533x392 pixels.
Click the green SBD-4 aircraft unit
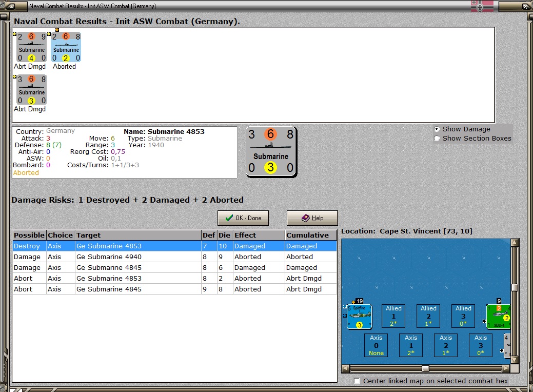coord(499,317)
